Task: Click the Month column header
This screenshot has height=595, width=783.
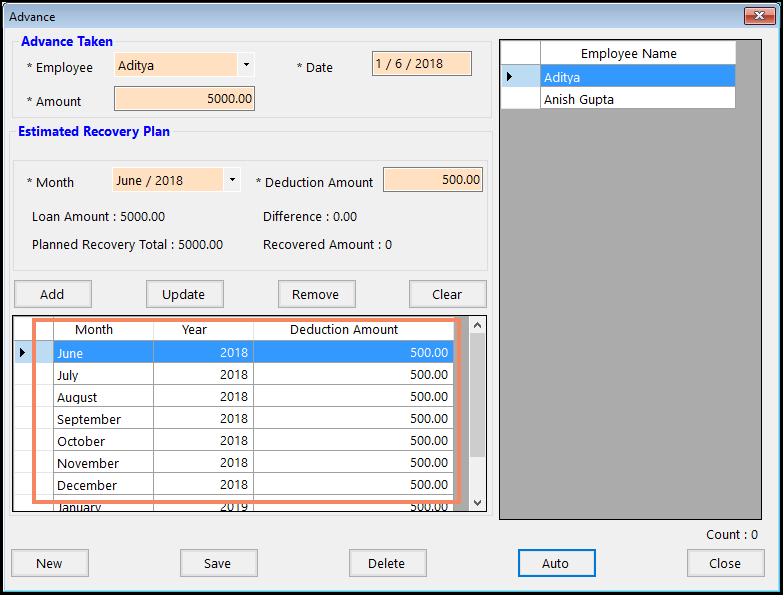Action: (x=103, y=329)
